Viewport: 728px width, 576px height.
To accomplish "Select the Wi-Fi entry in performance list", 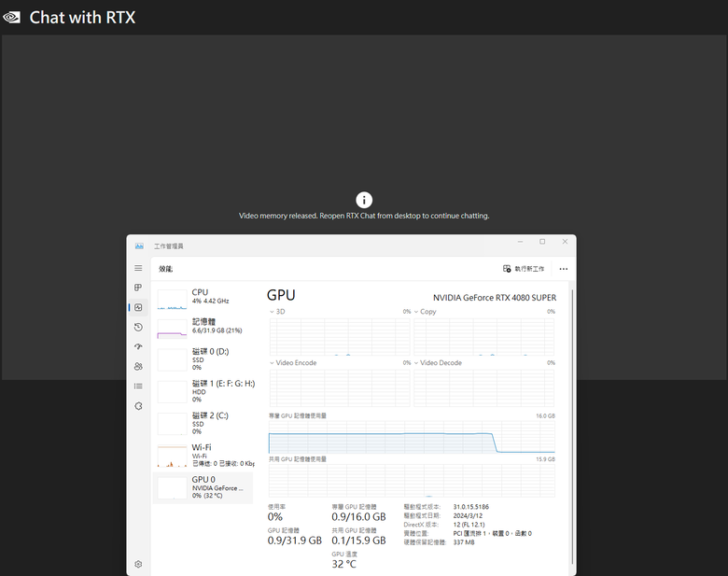I will pos(203,456).
